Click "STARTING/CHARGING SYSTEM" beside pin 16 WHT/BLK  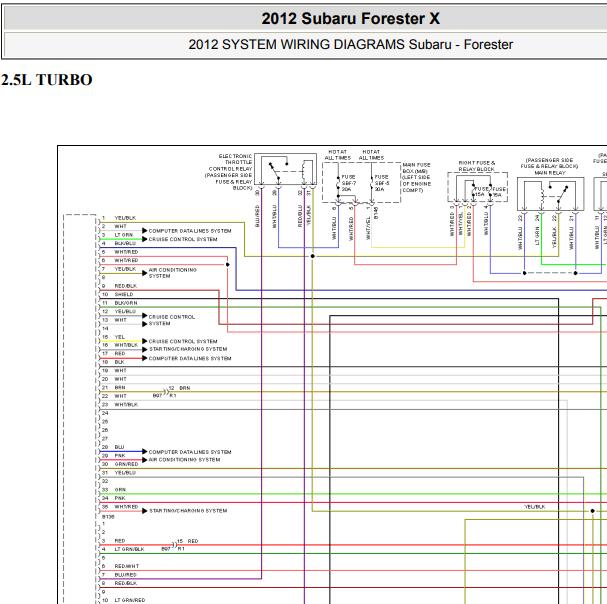pos(188,349)
